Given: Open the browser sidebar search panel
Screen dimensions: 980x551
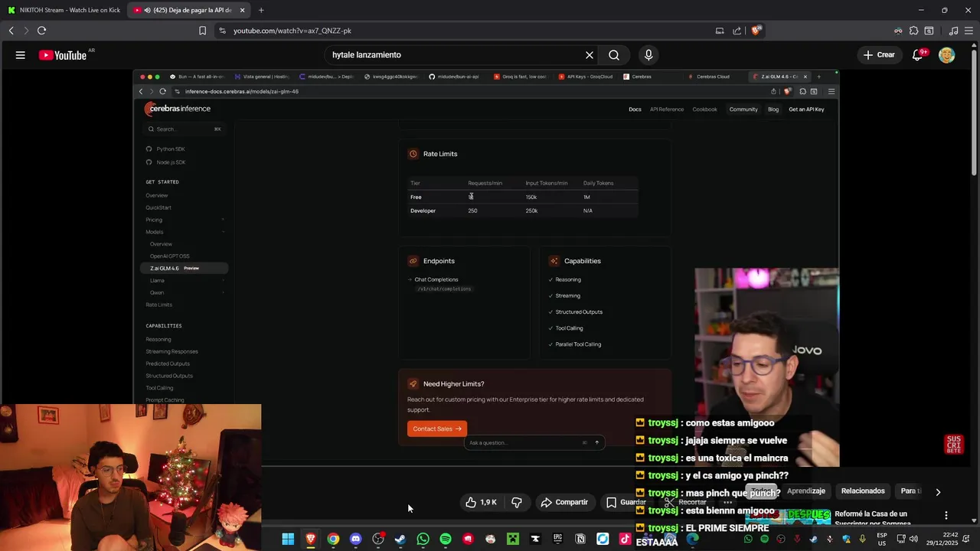Looking at the screenshot, I should point(929,31).
